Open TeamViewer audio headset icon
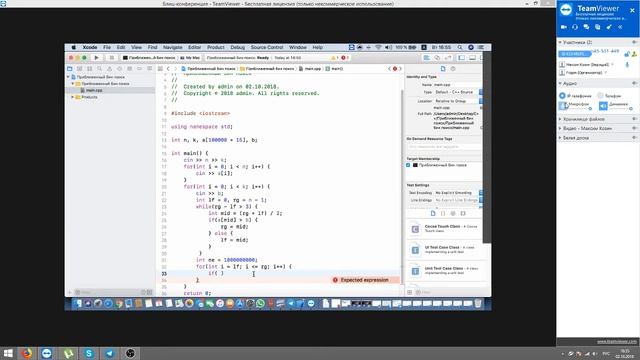The image size is (640, 360). pyautogui.click(x=575, y=27)
